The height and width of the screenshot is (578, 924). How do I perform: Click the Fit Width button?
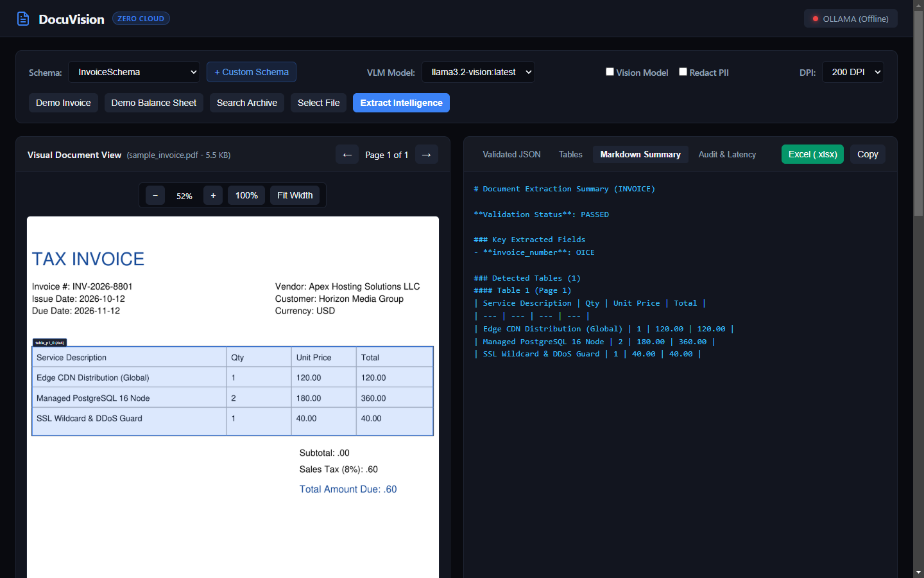point(295,195)
